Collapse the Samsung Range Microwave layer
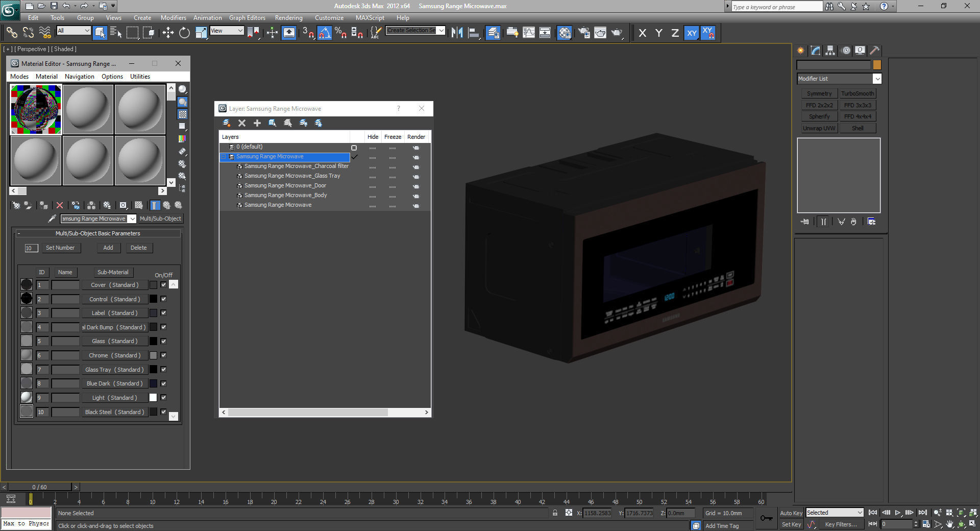980x531 pixels. click(x=223, y=157)
